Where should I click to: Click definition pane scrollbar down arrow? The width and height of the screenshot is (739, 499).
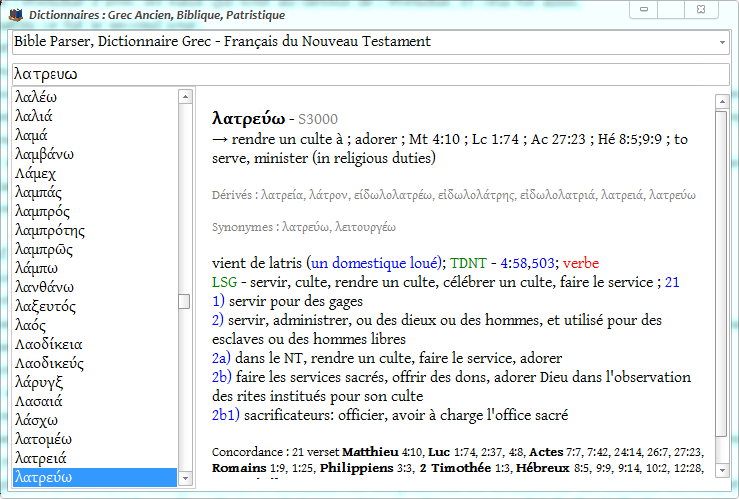722,470
